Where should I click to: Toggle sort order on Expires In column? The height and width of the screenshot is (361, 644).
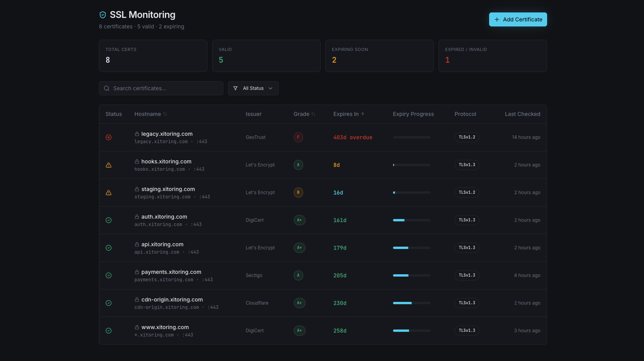click(x=349, y=114)
